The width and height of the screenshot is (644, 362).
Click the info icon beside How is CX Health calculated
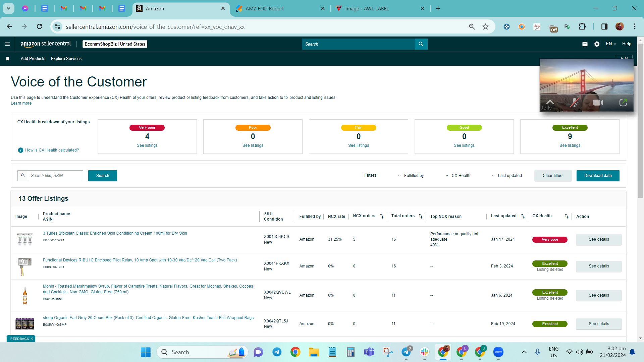20,150
